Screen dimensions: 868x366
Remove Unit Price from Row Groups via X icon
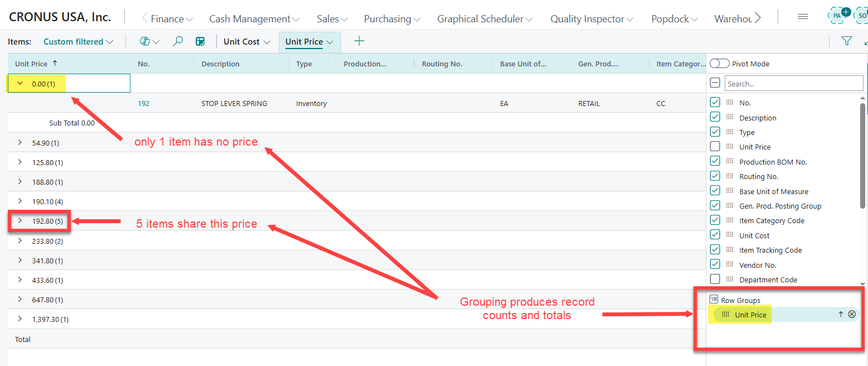(x=852, y=314)
